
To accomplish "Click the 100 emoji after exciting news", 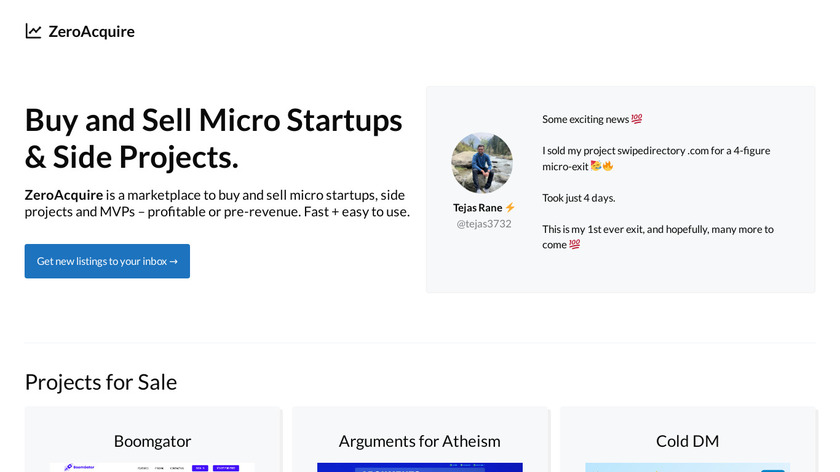I will [x=637, y=119].
